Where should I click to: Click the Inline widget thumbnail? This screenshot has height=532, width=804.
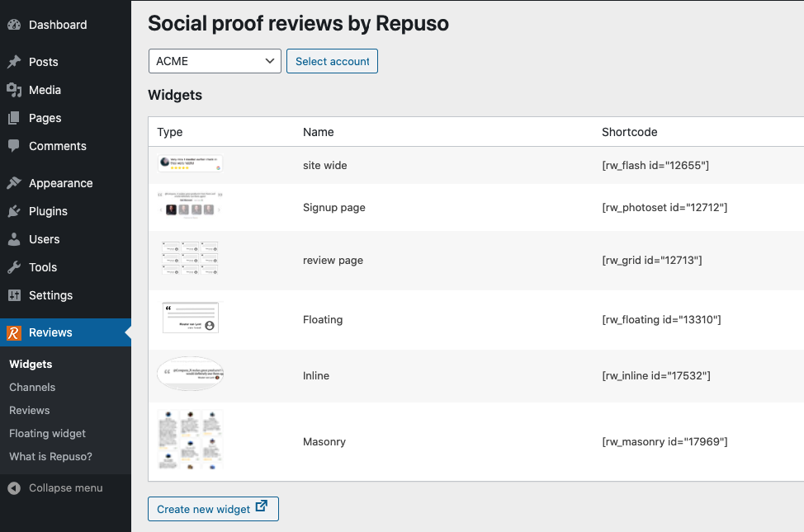pyautogui.click(x=190, y=374)
